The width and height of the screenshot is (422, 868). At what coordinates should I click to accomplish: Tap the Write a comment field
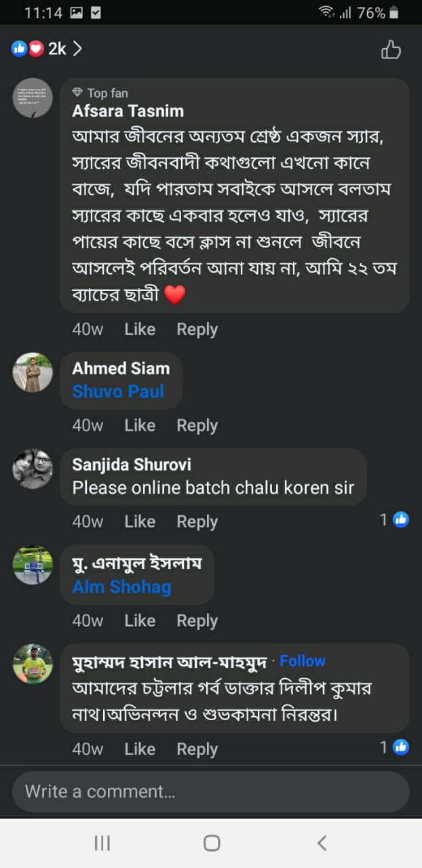pyautogui.click(x=210, y=791)
